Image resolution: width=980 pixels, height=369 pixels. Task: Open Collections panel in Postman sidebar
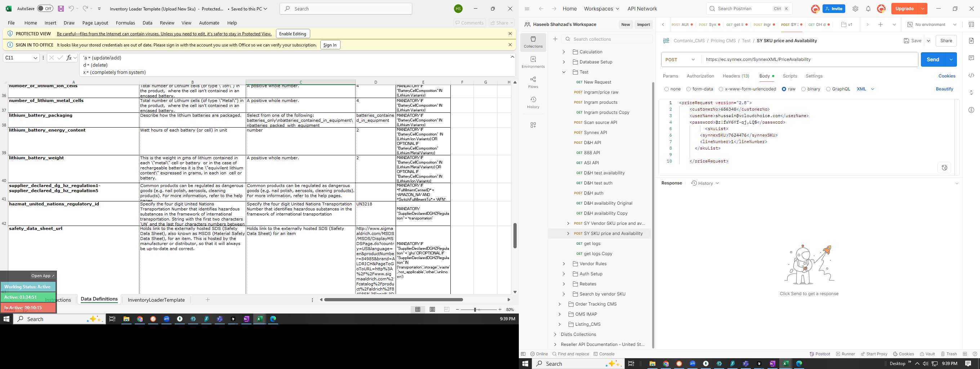(x=533, y=42)
